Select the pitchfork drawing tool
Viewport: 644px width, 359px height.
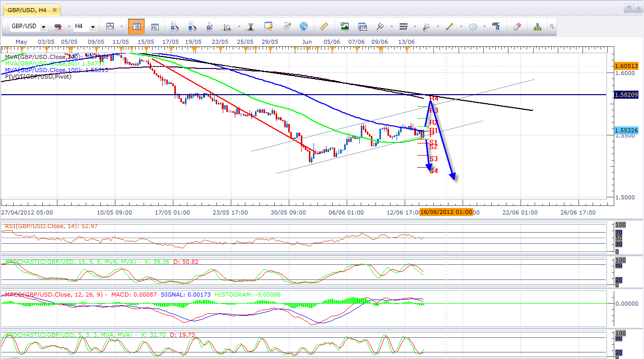pyautogui.click(x=380, y=27)
